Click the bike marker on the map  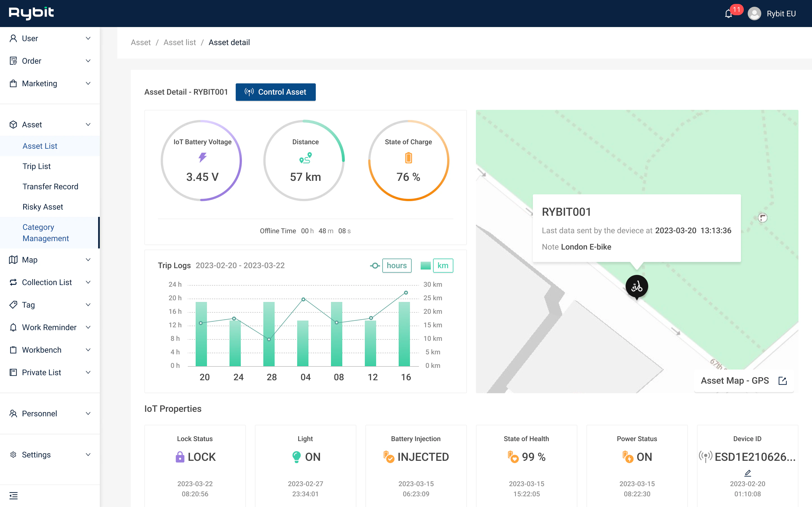click(x=637, y=286)
